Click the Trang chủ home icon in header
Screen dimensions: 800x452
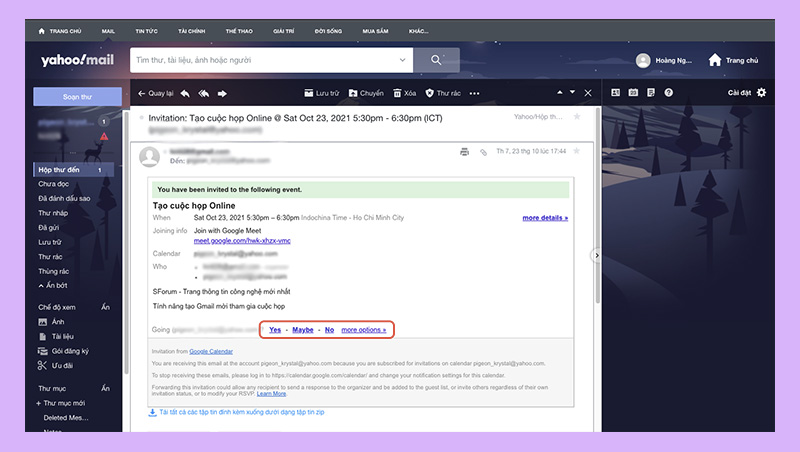coord(715,60)
